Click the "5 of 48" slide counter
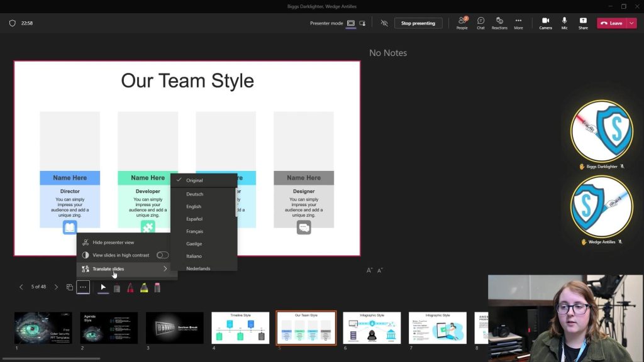 point(38,287)
